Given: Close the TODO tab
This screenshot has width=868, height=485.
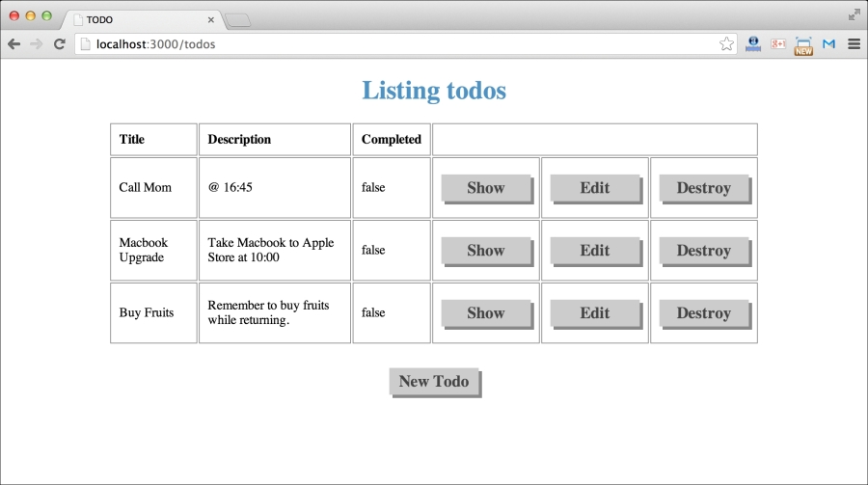Looking at the screenshot, I should (211, 20).
